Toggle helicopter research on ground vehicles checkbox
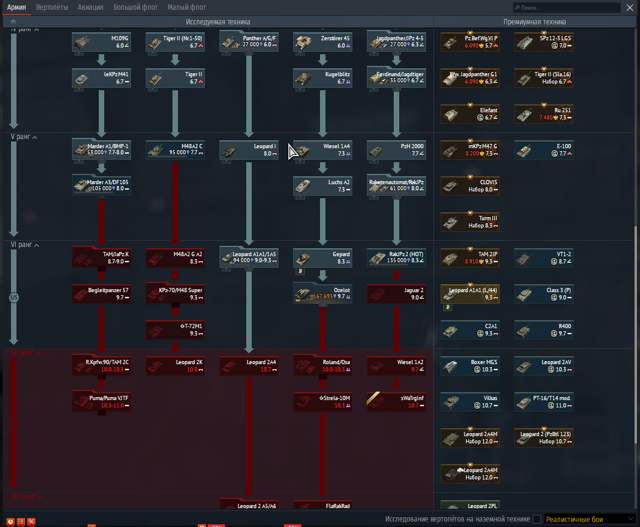The height and width of the screenshot is (527, 640). (537, 519)
